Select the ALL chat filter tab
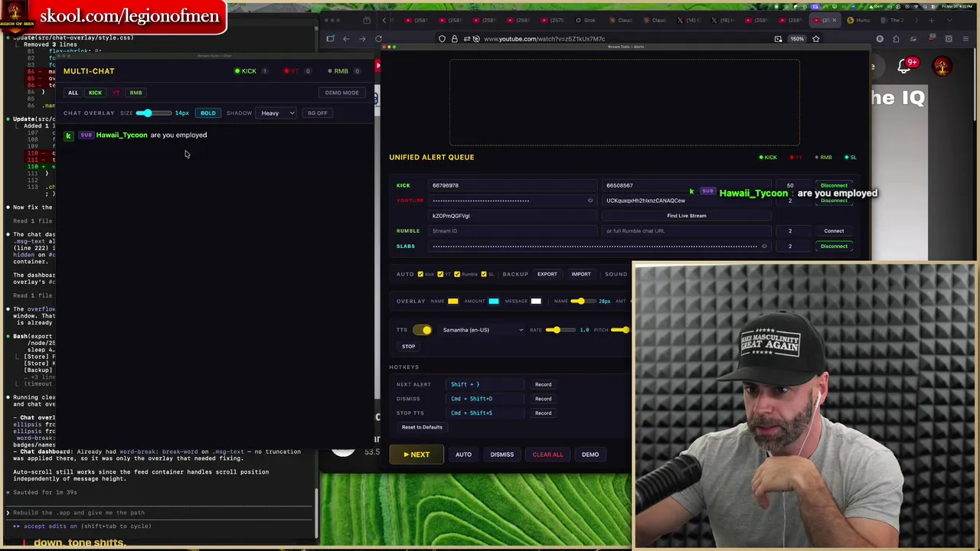The width and height of the screenshot is (980, 551). click(x=73, y=93)
